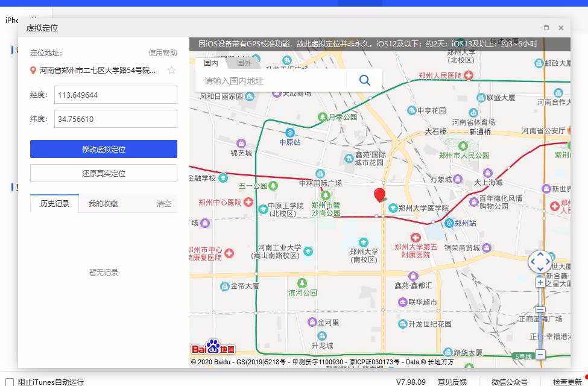This screenshot has width=588, height=386.
Task: Zoom in with the map plus button
Action: point(540,282)
